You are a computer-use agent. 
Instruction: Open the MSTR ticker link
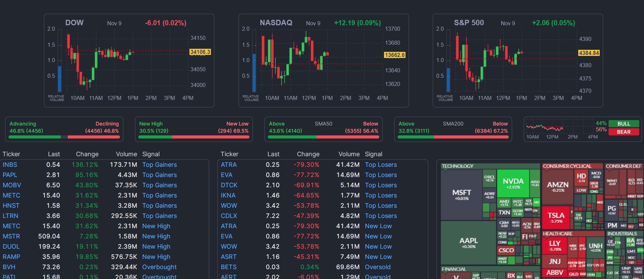click(11, 236)
